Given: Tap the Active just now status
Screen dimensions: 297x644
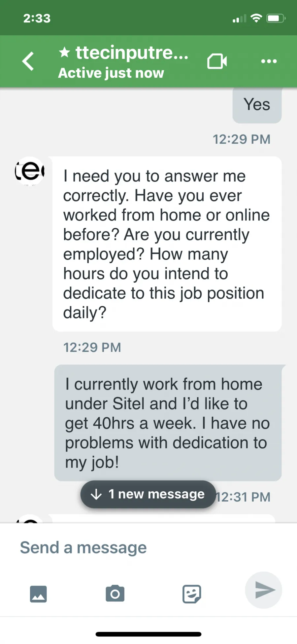Looking at the screenshot, I should 111,73.
